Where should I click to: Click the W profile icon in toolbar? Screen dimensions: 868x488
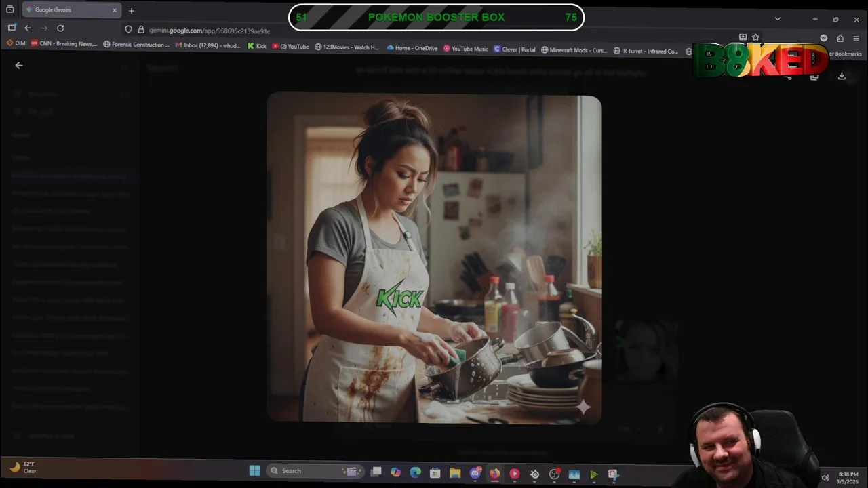[824, 38]
